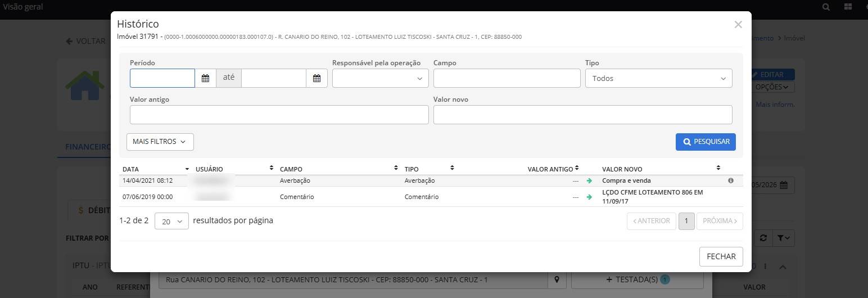This screenshot has height=298, width=868.
Task: Click the house icon in background page
Action: (85, 85)
